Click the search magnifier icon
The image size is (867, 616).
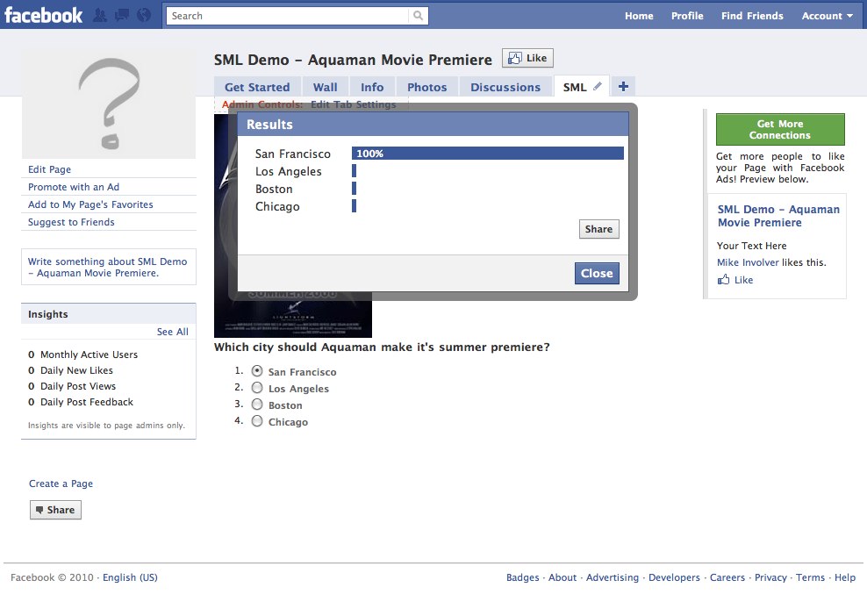click(418, 16)
